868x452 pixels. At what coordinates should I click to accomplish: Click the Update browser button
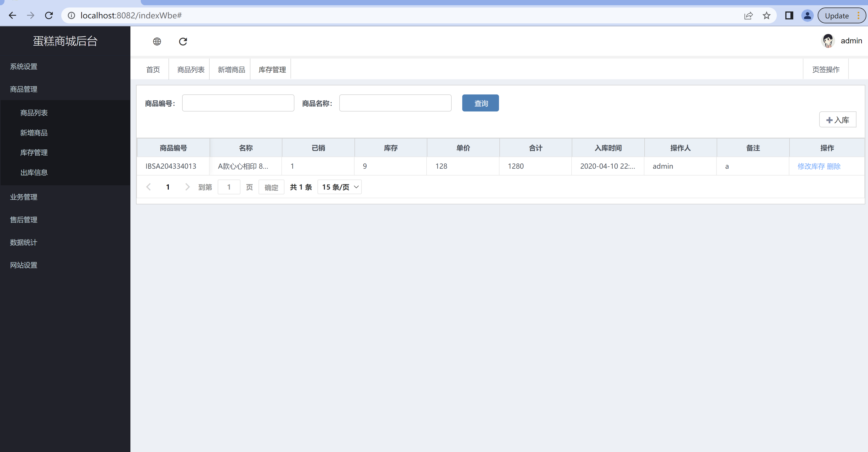tap(841, 15)
